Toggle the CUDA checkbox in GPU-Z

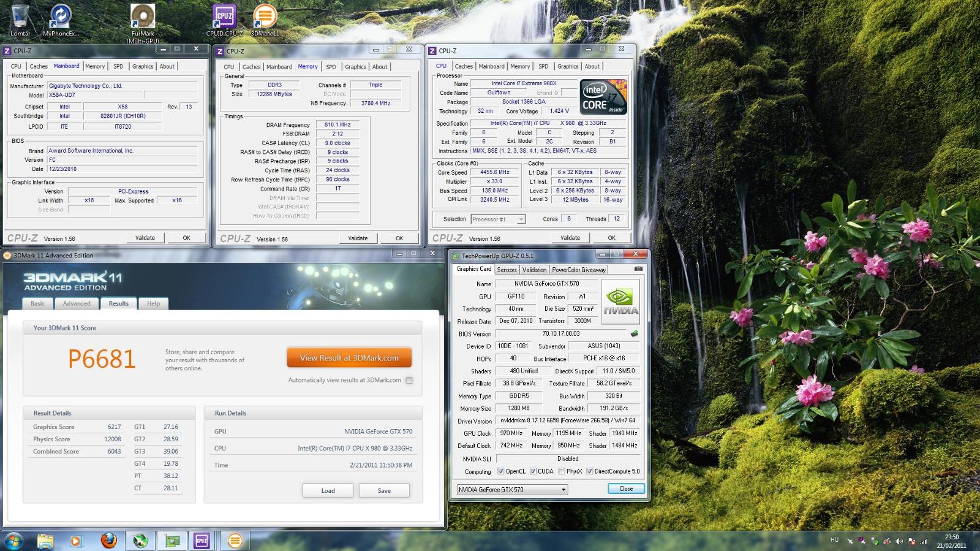pos(533,471)
